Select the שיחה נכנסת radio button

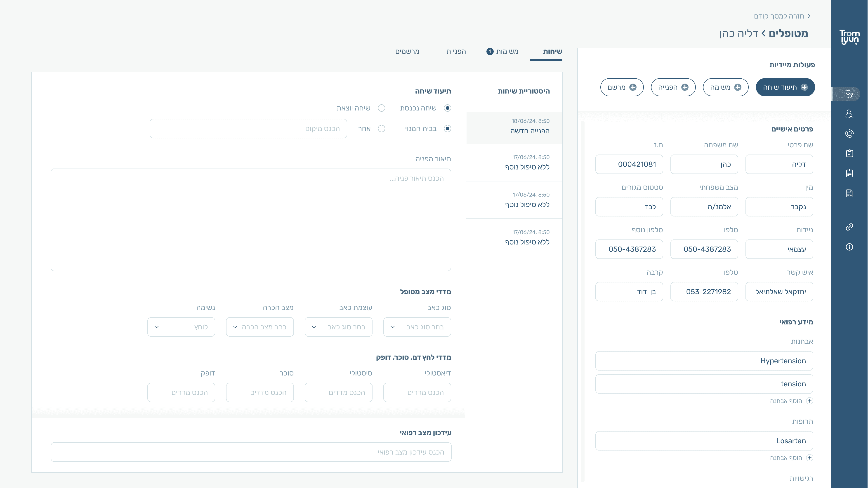point(448,108)
